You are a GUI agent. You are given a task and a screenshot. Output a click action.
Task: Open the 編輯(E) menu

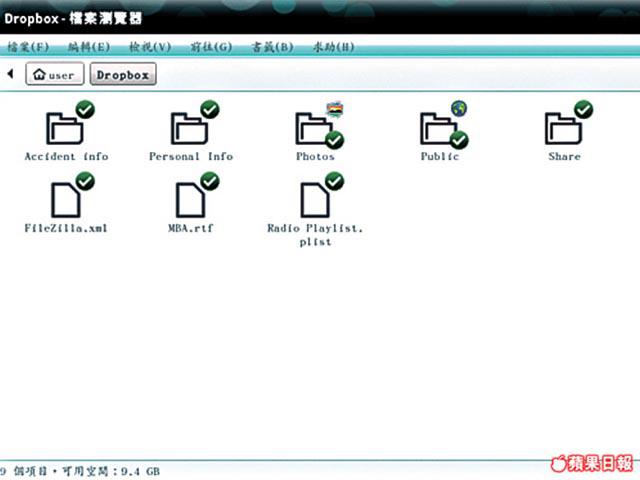(89, 47)
